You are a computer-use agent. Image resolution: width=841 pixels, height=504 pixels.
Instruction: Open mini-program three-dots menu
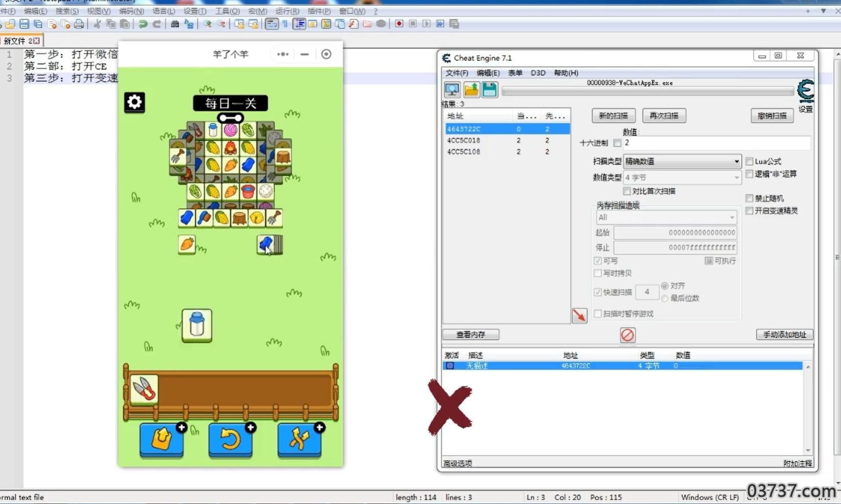point(283,54)
